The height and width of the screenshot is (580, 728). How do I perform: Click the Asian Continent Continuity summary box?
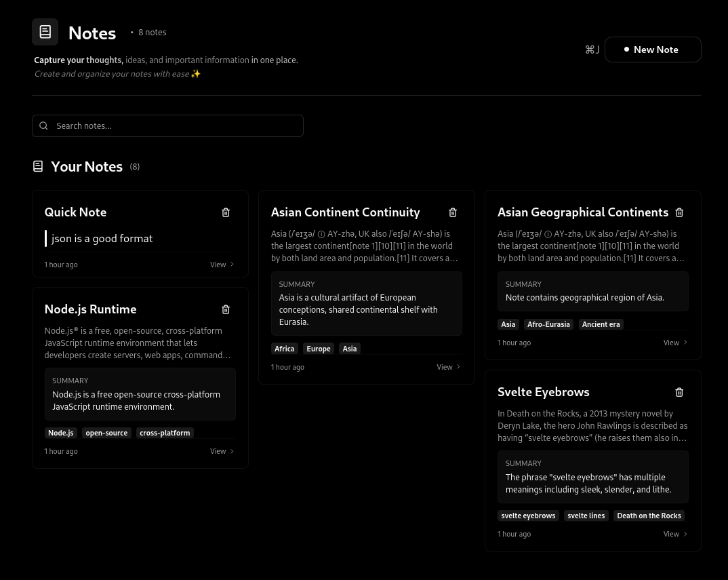coord(367,303)
